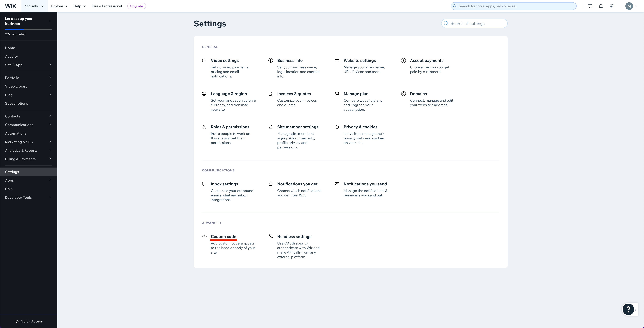Image resolution: width=644 pixels, height=328 pixels.
Task: Click the Business info icon
Action: coord(271,60)
